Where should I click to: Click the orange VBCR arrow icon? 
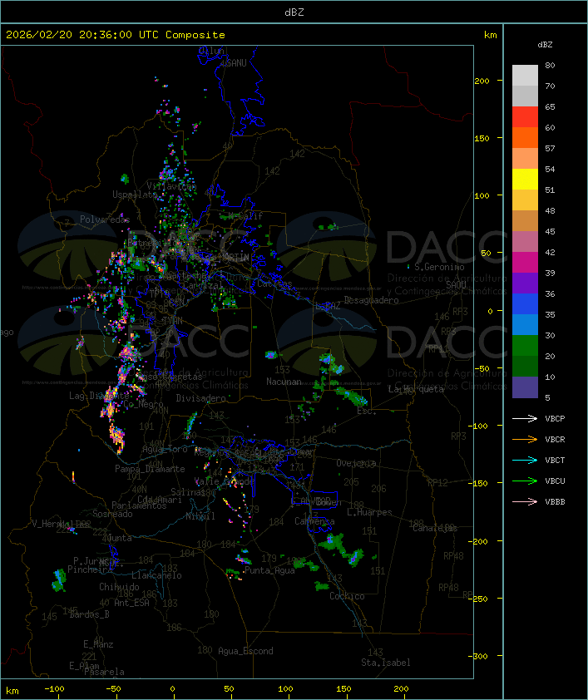(525, 439)
